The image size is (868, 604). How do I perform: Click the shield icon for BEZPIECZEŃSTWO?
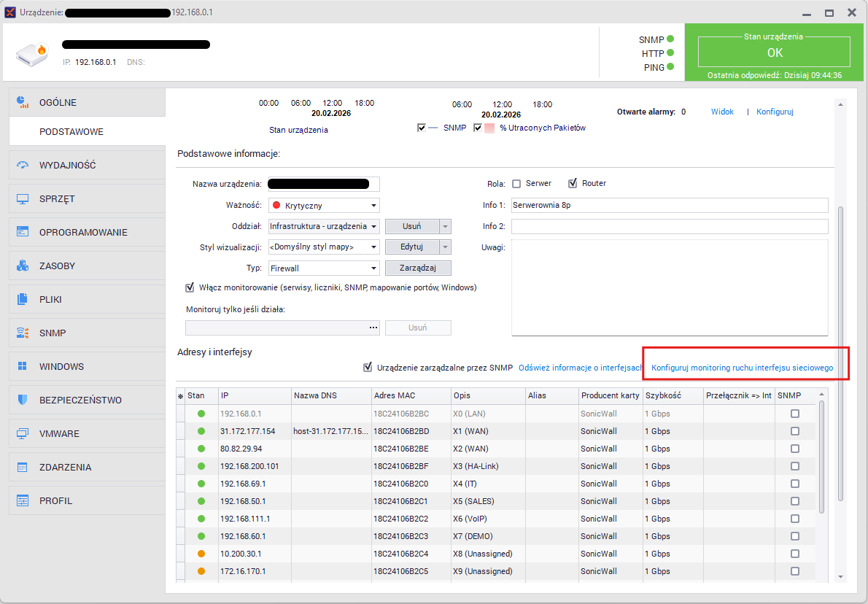(23, 400)
